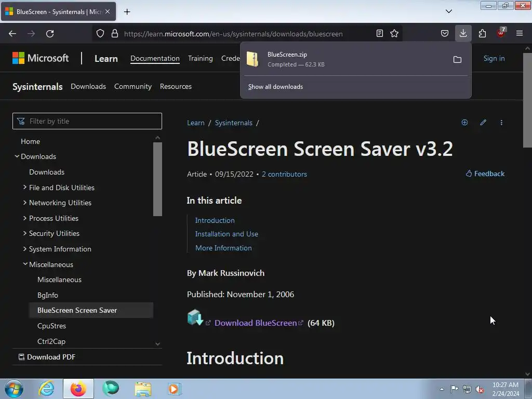Open the uBlock extension icon with badge
The image size is (532, 399).
(x=501, y=33)
